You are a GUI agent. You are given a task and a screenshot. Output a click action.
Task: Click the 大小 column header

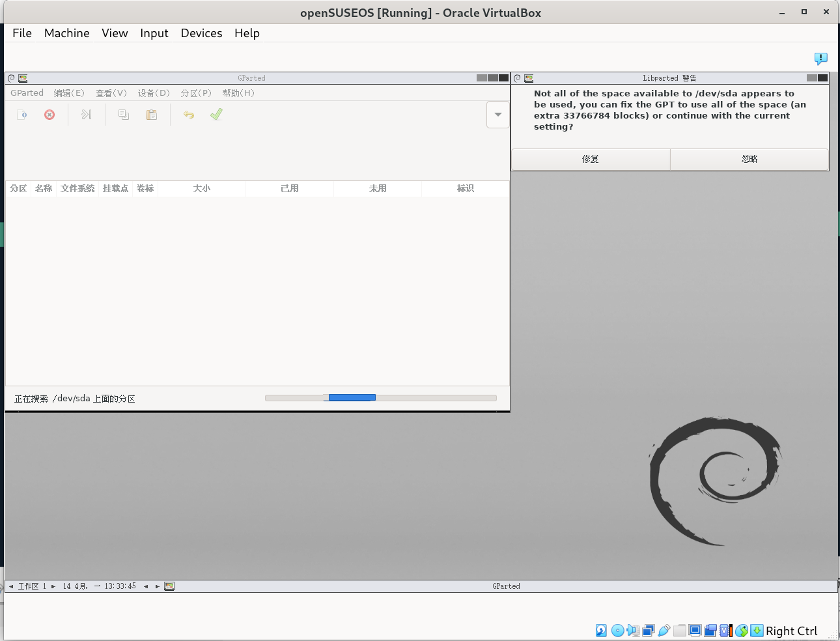[202, 188]
